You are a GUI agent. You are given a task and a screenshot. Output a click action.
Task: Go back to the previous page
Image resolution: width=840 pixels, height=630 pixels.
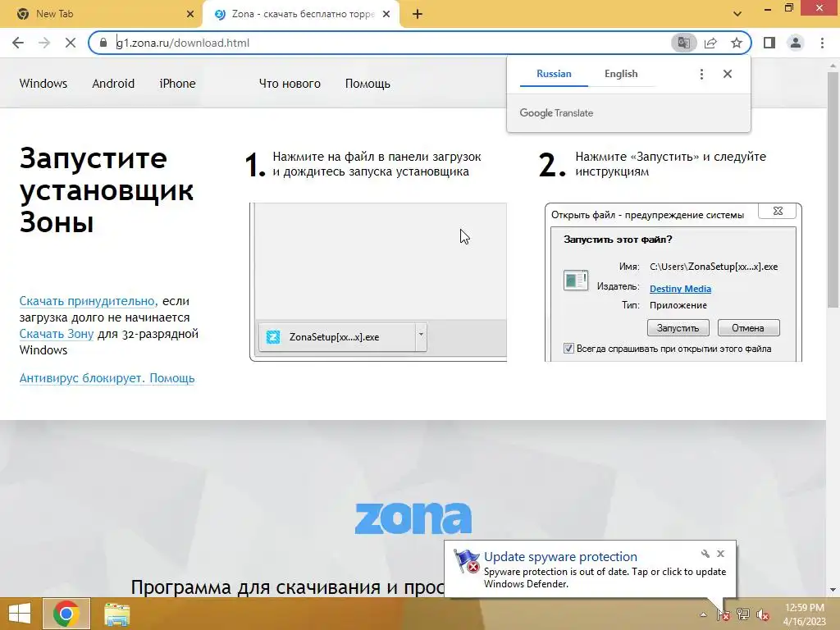click(18, 43)
